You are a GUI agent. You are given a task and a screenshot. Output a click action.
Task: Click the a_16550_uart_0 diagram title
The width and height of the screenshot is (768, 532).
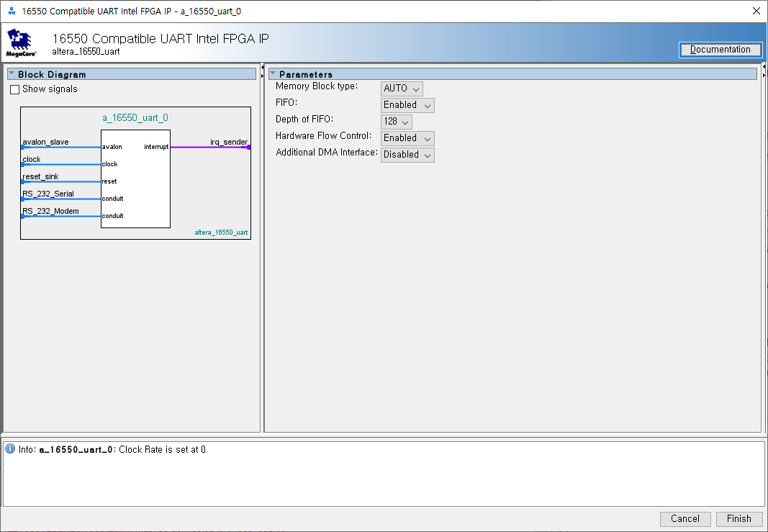[x=135, y=117]
